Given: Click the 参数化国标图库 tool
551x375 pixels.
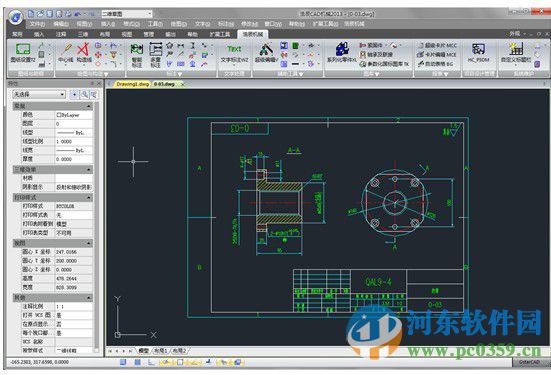Looking at the screenshot, I should (x=384, y=64).
